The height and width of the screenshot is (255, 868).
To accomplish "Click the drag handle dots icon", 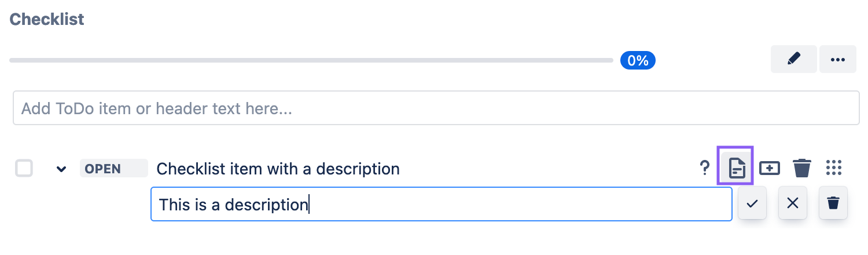I will point(833,168).
